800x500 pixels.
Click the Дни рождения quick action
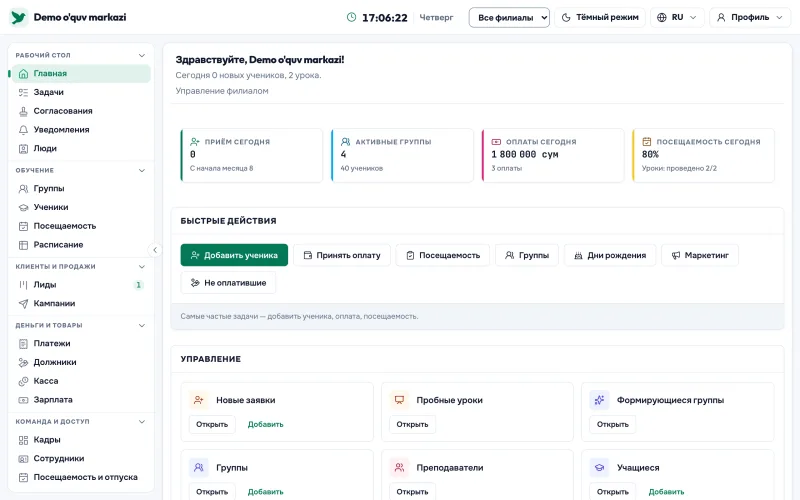(610, 255)
